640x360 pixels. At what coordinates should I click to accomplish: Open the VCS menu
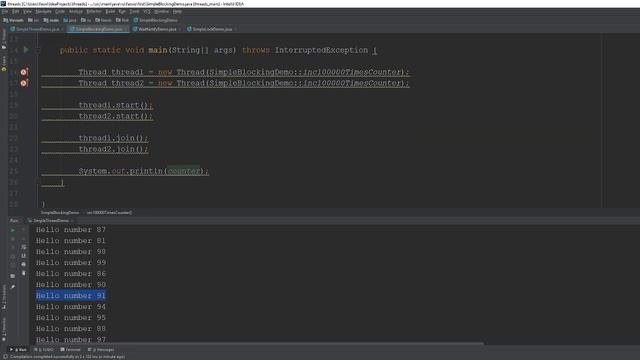click(147, 11)
